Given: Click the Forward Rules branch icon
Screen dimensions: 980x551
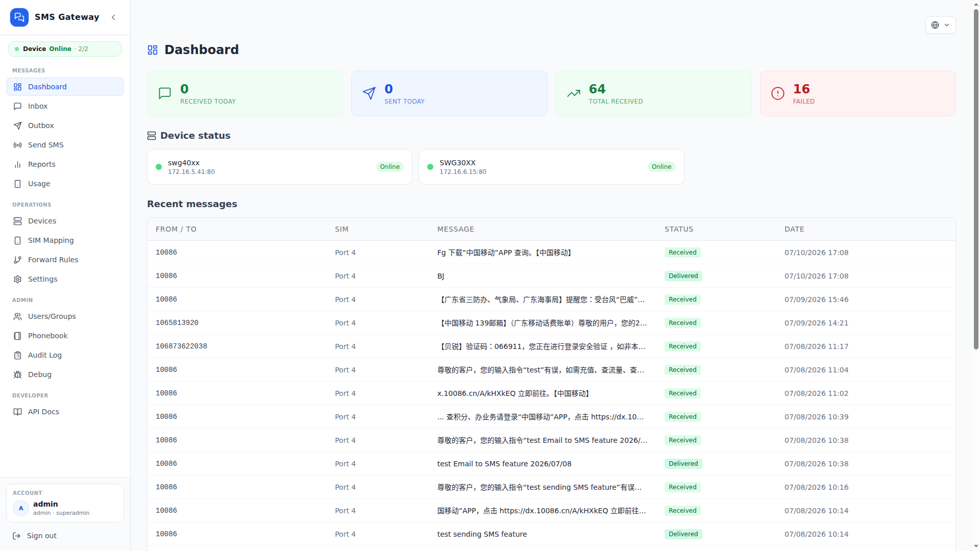Looking at the screenshot, I should pyautogui.click(x=18, y=260).
